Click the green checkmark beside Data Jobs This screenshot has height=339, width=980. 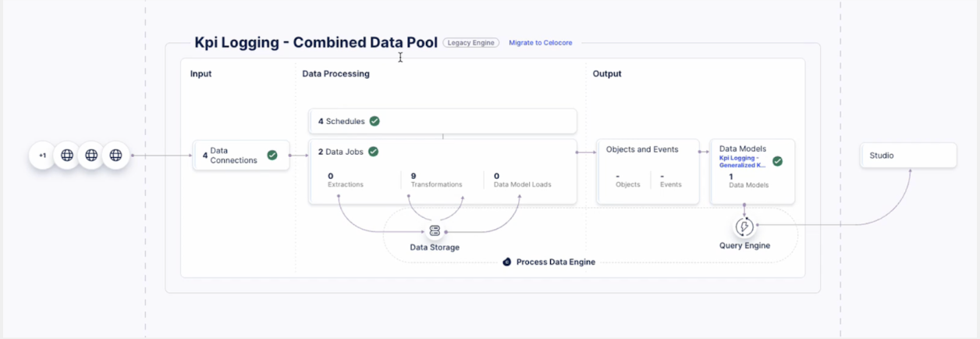pyautogui.click(x=373, y=152)
